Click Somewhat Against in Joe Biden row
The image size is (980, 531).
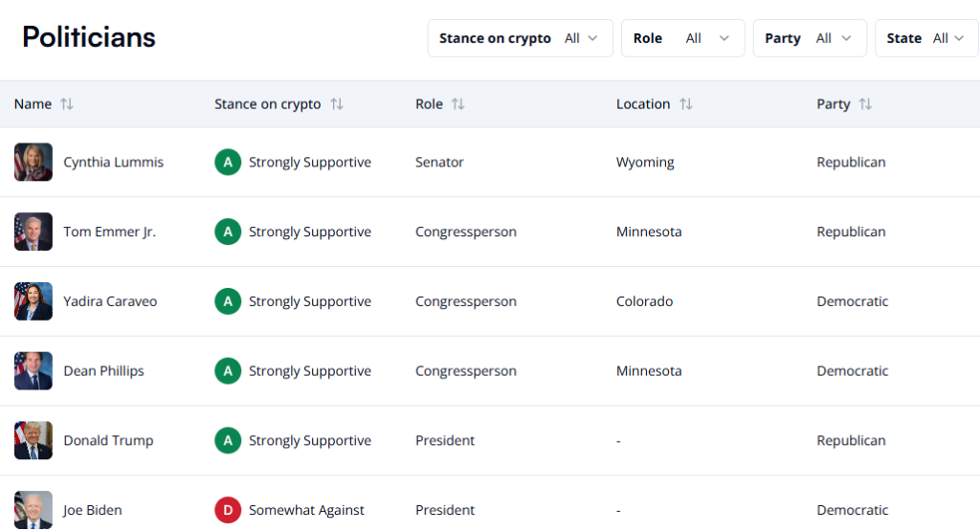tap(306, 510)
